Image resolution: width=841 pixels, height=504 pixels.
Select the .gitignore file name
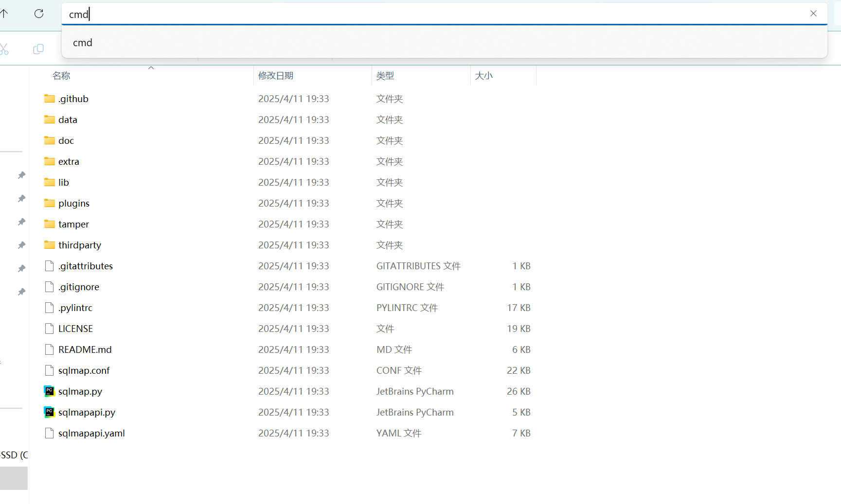coord(79,287)
